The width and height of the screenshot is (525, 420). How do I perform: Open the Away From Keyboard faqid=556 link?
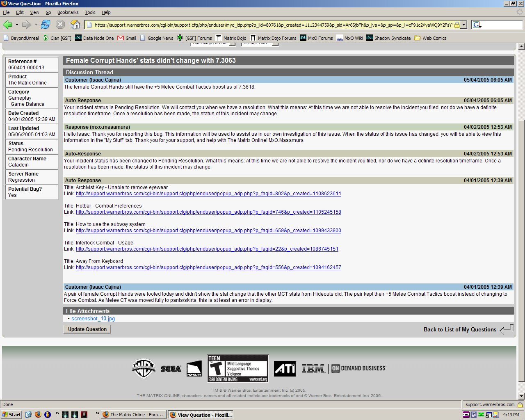click(208, 267)
